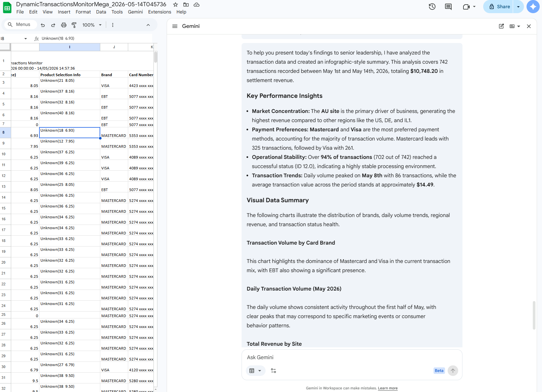
Task: Open the zoom 100% dropdown
Action: pos(92,25)
